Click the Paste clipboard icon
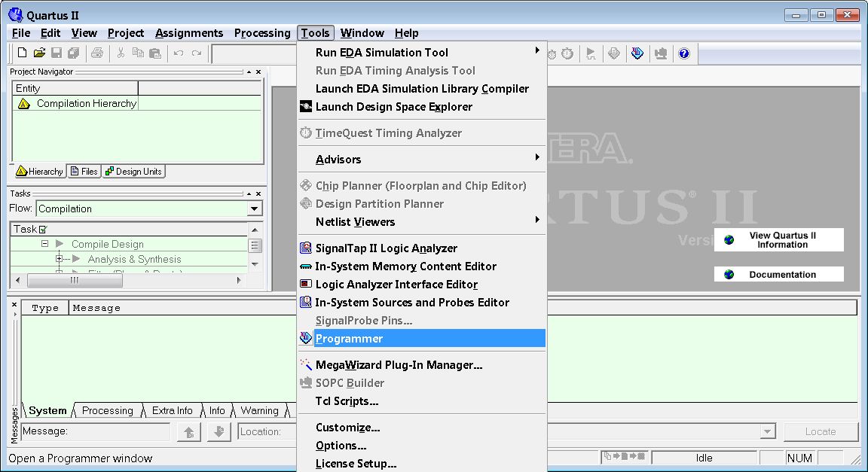868x472 pixels. 155,53
